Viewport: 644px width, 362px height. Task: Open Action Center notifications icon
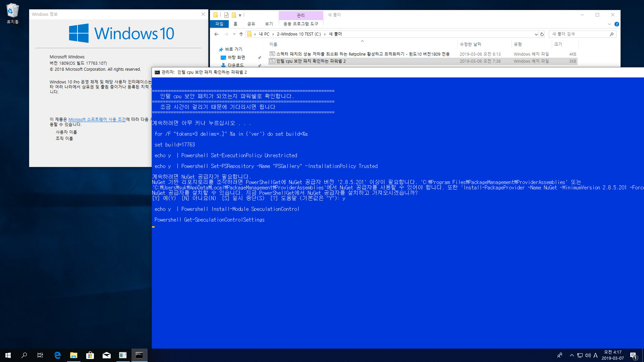(x=633, y=355)
